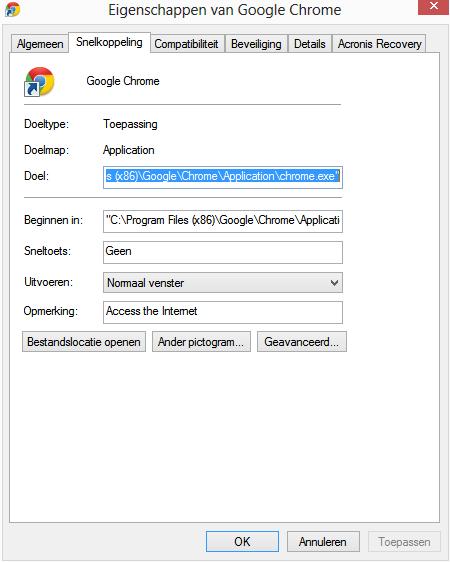The width and height of the screenshot is (450, 562).
Task: Open the Acronis Recovery tab
Action: [379, 44]
